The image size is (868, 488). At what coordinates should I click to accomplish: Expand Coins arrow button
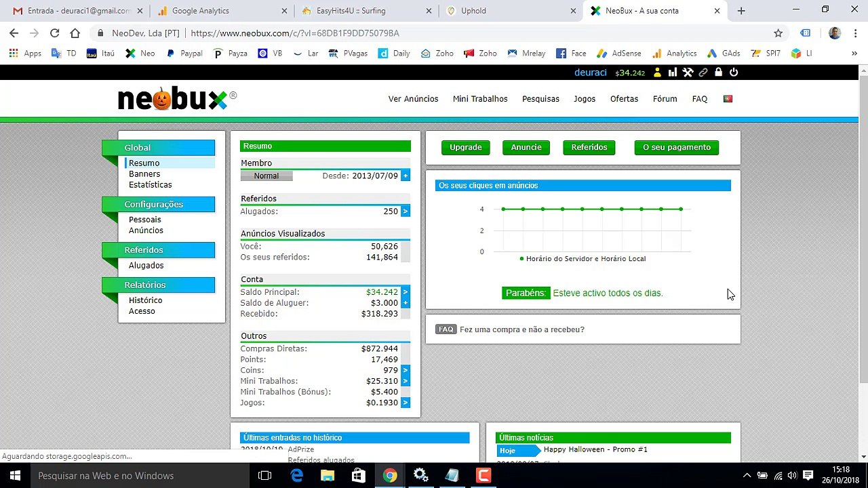(x=406, y=370)
